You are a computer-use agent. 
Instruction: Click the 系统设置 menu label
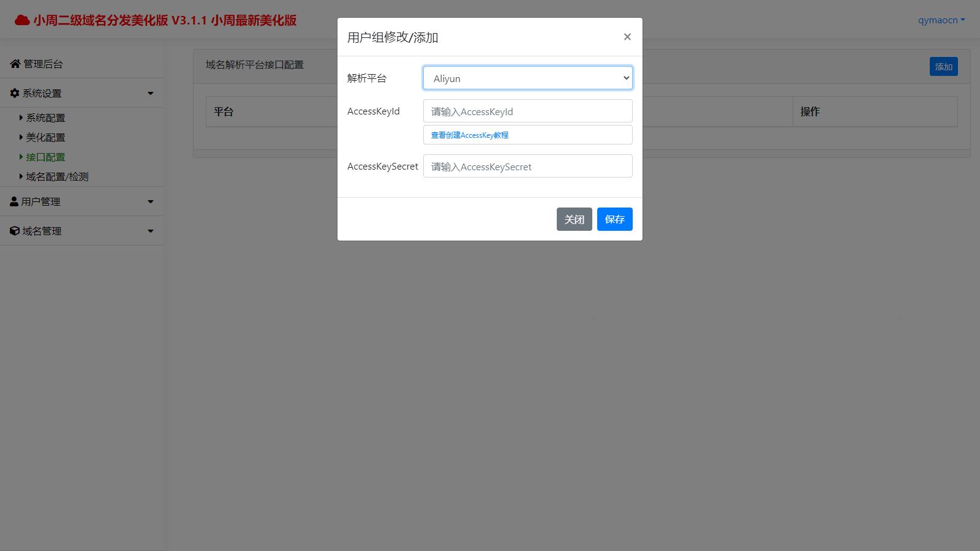click(x=42, y=93)
